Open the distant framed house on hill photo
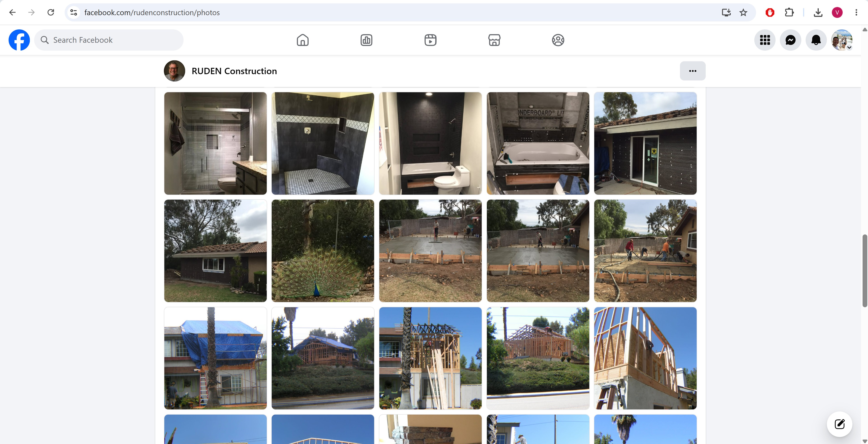 pyautogui.click(x=323, y=358)
